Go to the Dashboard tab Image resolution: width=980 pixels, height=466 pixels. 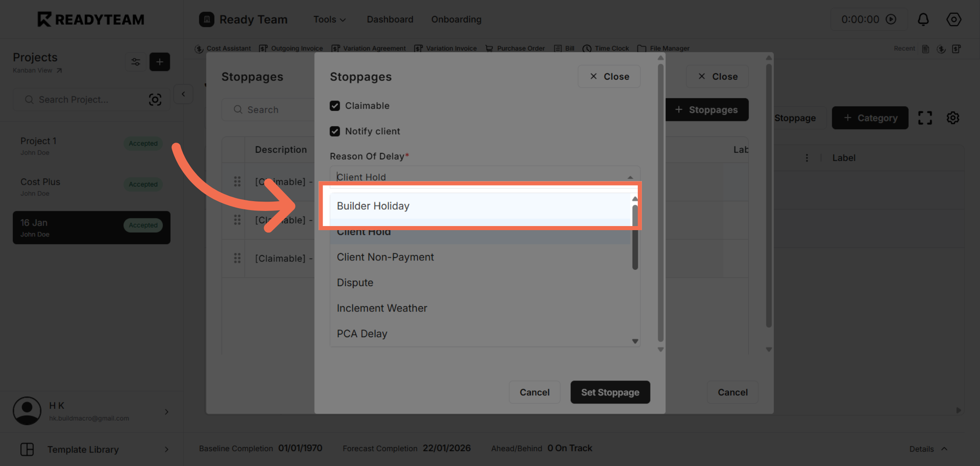point(390,19)
